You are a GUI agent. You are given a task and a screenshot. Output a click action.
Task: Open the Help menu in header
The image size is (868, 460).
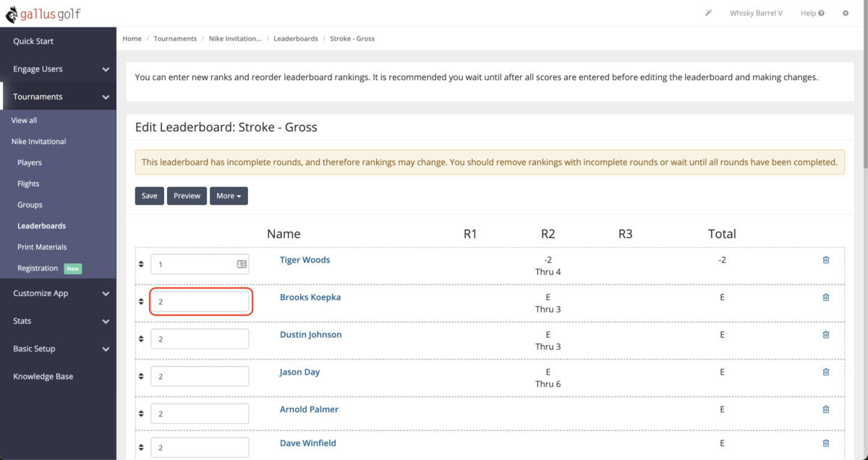point(812,13)
